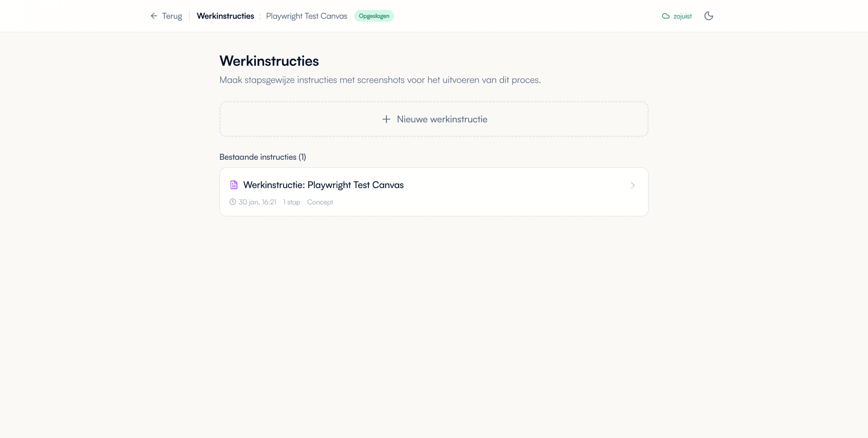Click the "30 jan. 16:21" timestamp
Image resolution: width=868 pixels, height=438 pixels.
pos(257,202)
